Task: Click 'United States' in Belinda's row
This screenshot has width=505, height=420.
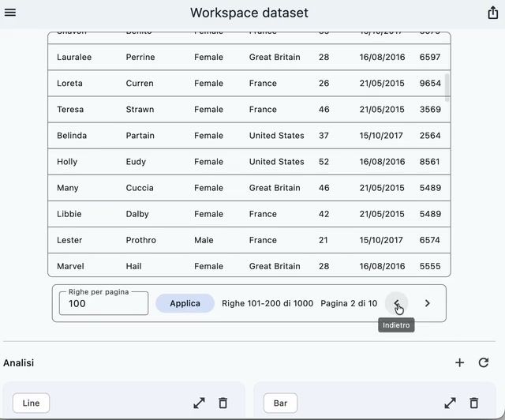Action: 277,135
